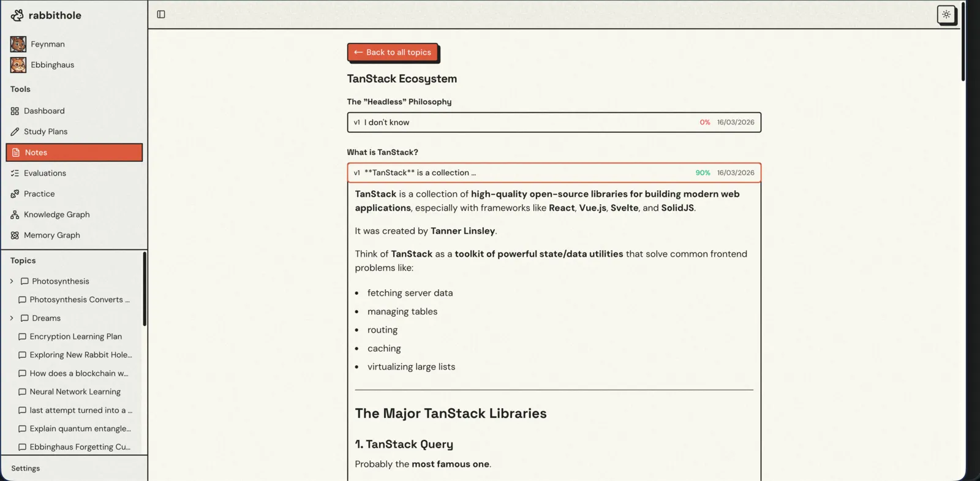Click the Evaluations checklist icon

[15, 173]
